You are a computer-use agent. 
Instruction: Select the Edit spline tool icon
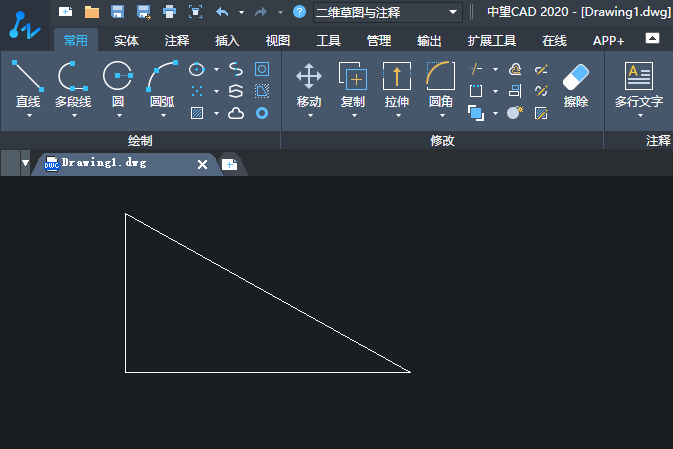[541, 91]
